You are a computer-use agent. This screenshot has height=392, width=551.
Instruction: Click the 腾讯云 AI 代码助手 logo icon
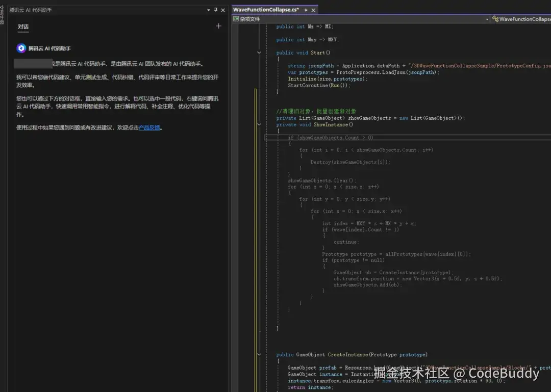coord(21,48)
